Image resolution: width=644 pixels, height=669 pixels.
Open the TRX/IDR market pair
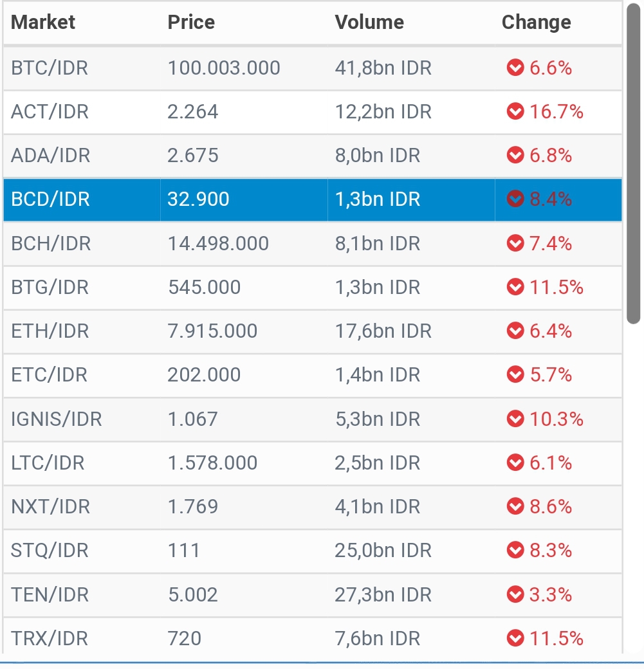coord(50,638)
